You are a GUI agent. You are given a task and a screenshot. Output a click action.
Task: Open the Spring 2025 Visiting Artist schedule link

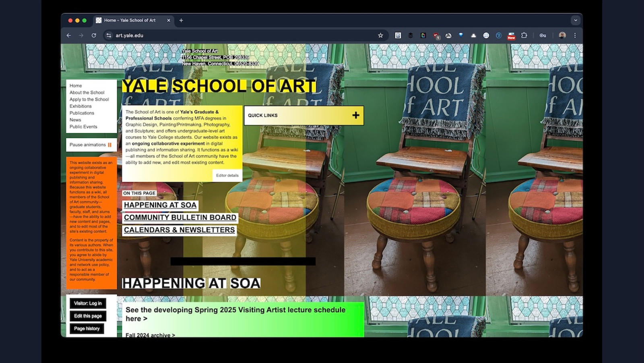pyautogui.click(x=235, y=314)
